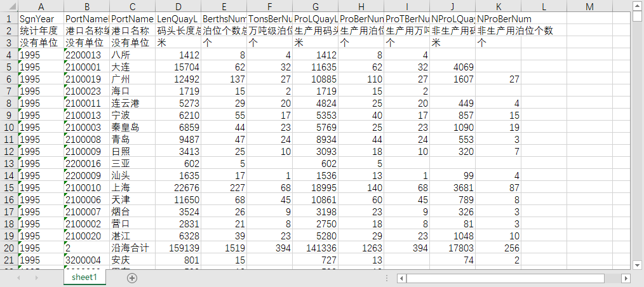Click the 安庆 port name cell
Image resolution: width=644 pixels, height=287 pixels.
[133, 260]
